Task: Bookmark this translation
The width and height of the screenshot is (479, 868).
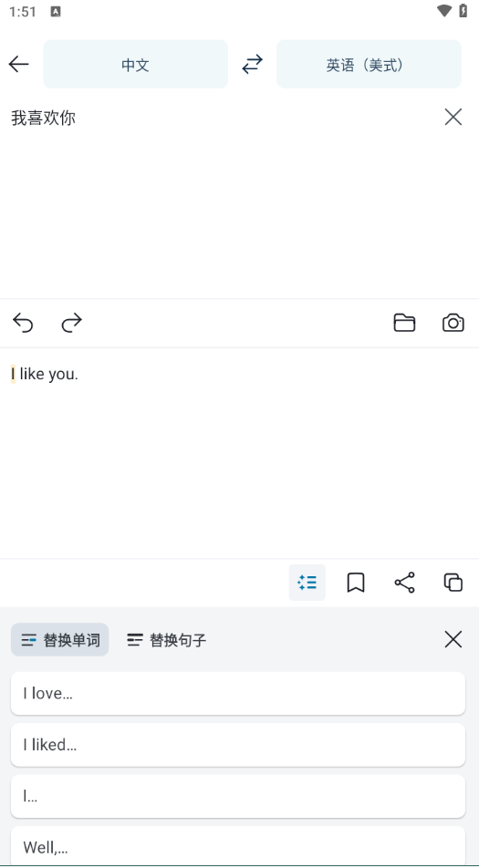Action: (x=356, y=583)
